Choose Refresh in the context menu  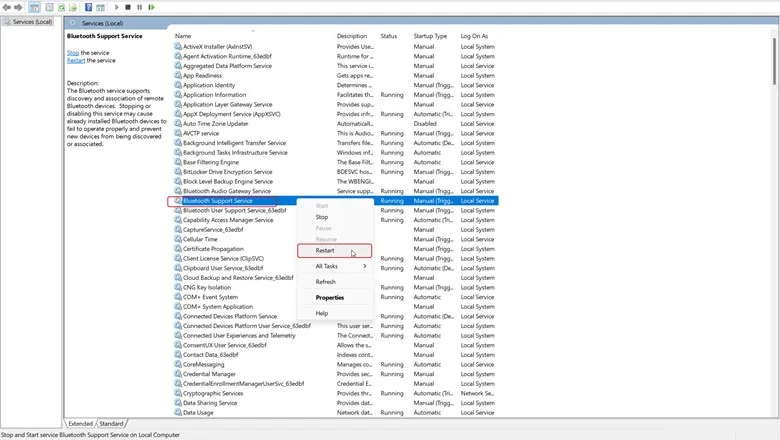pyautogui.click(x=335, y=282)
